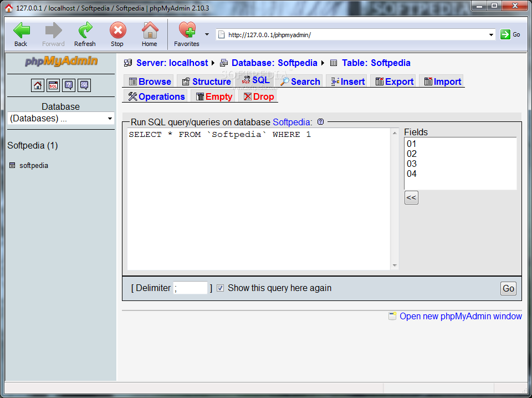532x398 pixels.
Task: Open phpMyAdmin documentation help icon
Action: click(69, 85)
